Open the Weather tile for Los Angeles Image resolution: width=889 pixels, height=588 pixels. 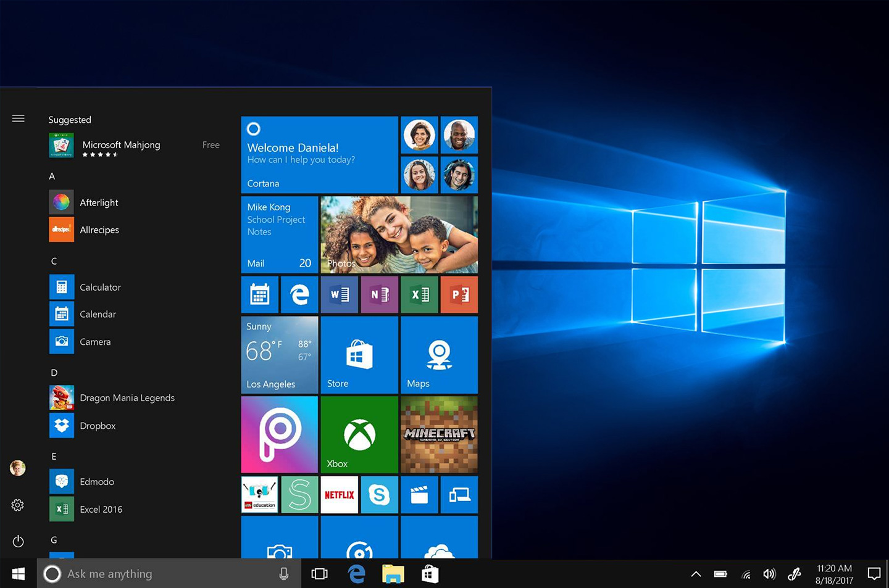[280, 355]
